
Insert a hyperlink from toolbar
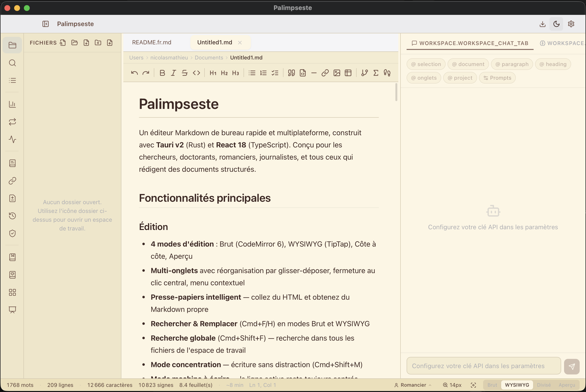325,73
